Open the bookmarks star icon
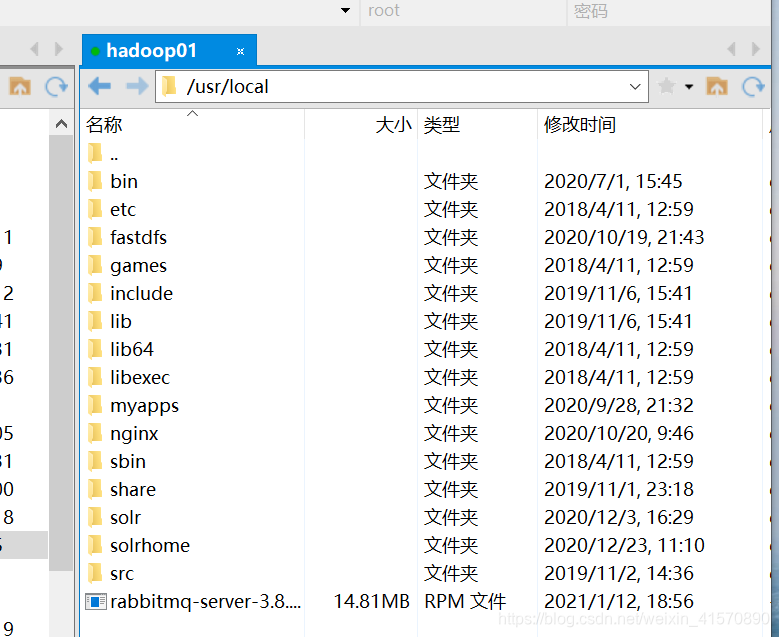 pyautogui.click(x=666, y=86)
